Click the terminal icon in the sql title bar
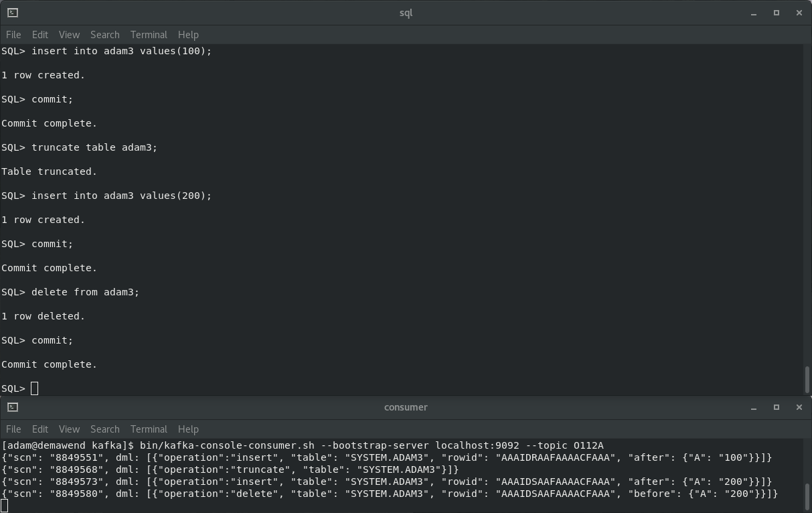 tap(12, 12)
